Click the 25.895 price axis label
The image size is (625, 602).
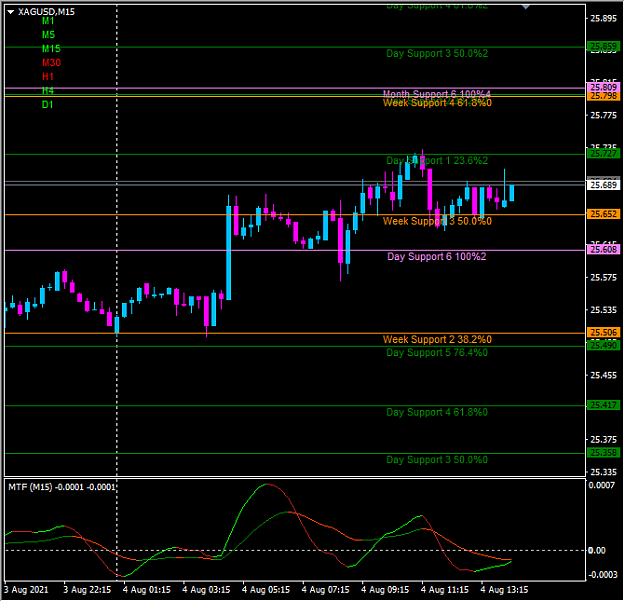click(603, 18)
